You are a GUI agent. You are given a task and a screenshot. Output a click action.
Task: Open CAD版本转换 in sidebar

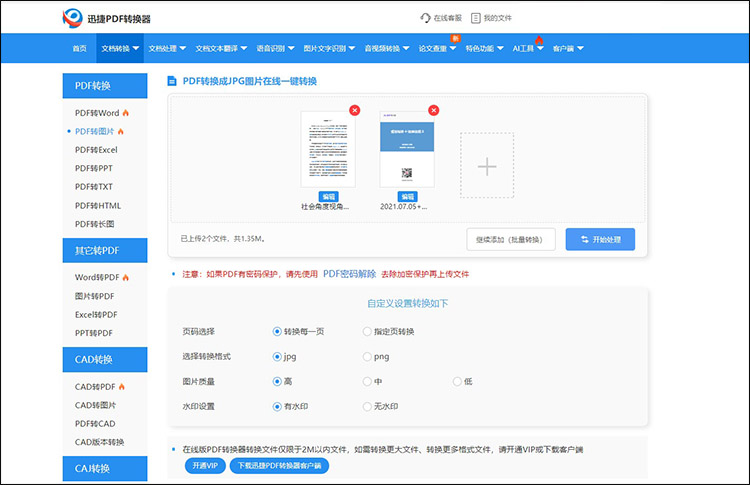click(x=99, y=442)
